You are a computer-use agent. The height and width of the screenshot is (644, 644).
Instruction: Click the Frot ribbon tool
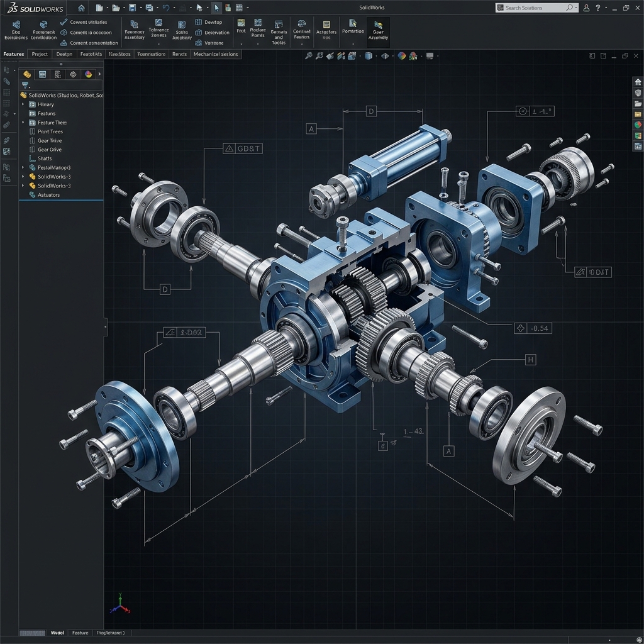[241, 26]
